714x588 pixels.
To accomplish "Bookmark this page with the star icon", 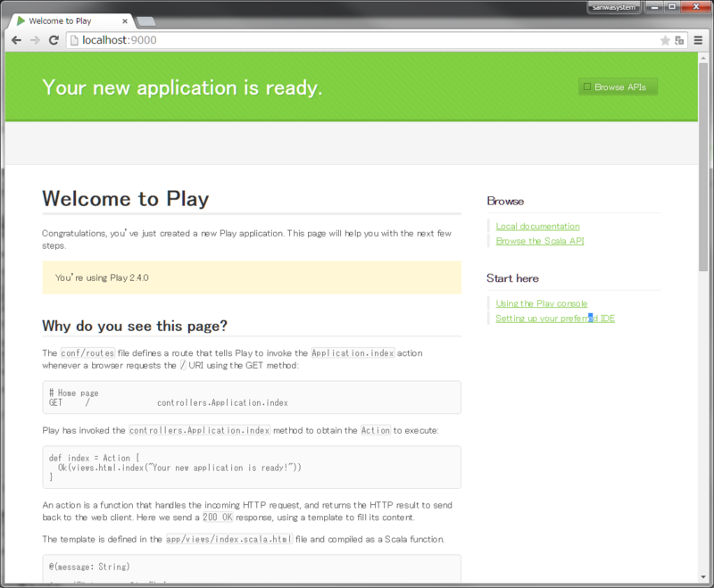I will (665, 40).
